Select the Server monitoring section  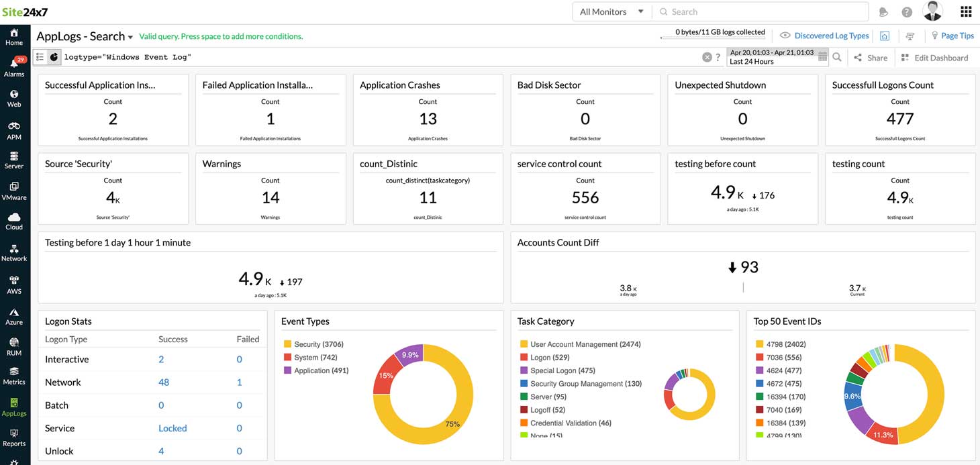(14, 161)
